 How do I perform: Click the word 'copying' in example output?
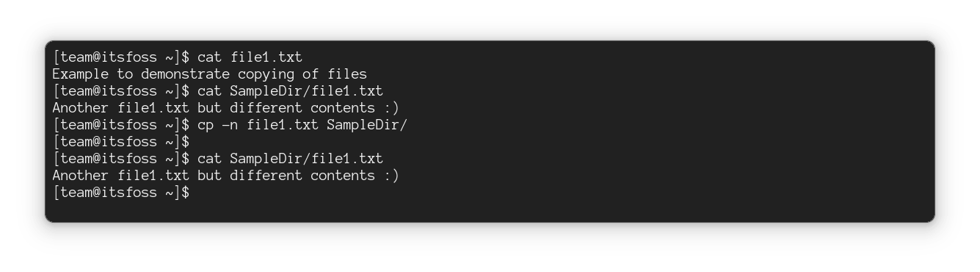[x=266, y=74]
